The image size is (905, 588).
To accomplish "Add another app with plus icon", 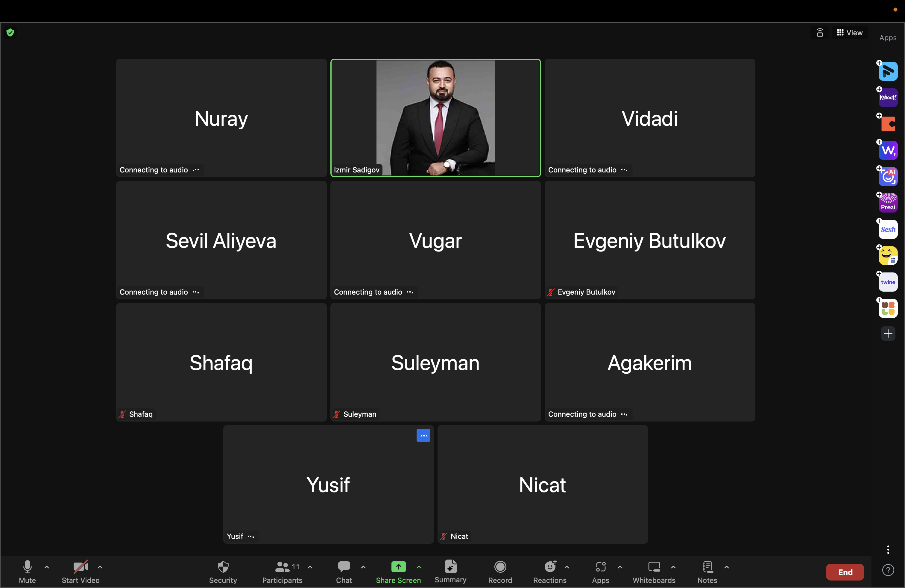I will click(888, 334).
